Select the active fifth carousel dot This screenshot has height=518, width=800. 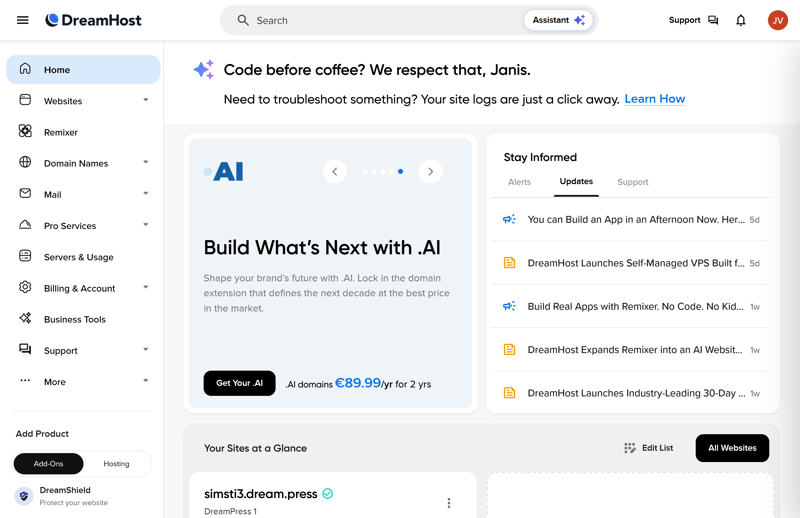tap(401, 171)
